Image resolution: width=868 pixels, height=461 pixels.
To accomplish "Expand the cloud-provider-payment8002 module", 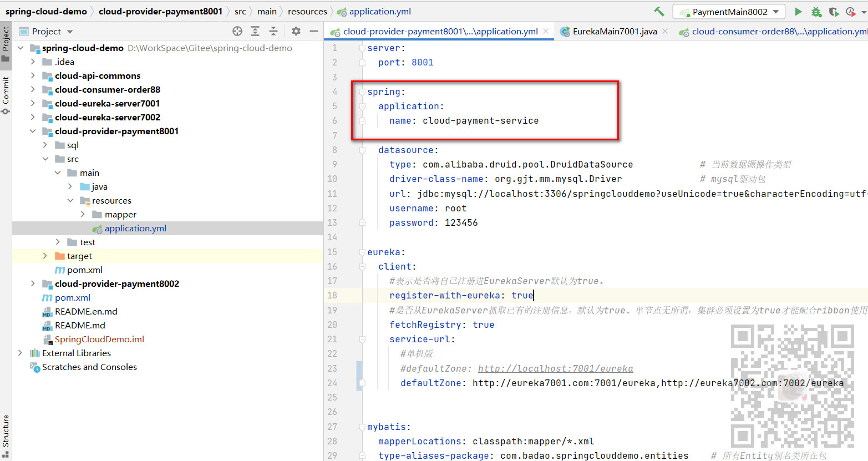I will (33, 284).
